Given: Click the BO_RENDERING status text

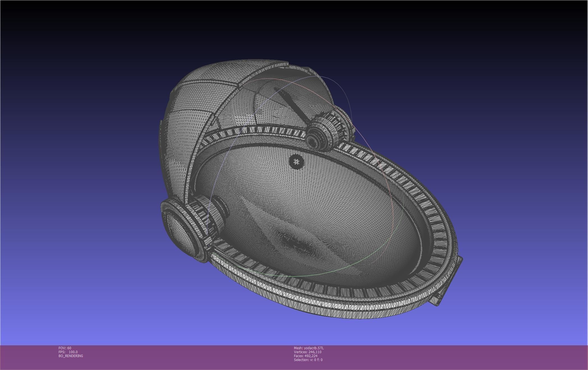Looking at the screenshot, I should coord(71,356).
